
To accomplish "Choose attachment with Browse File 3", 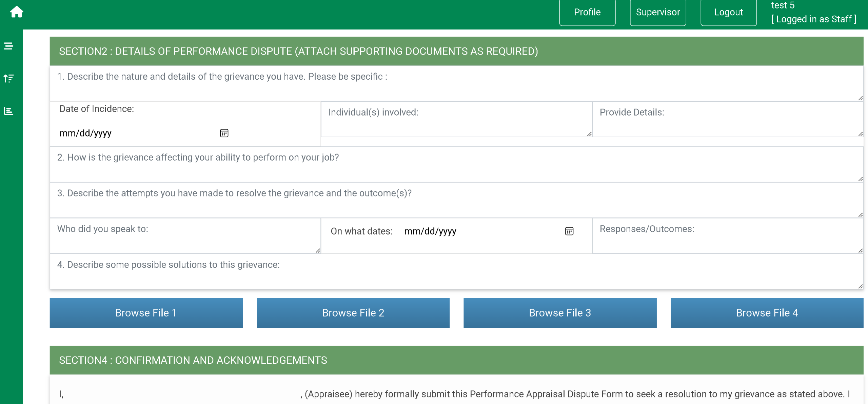I will pos(560,313).
